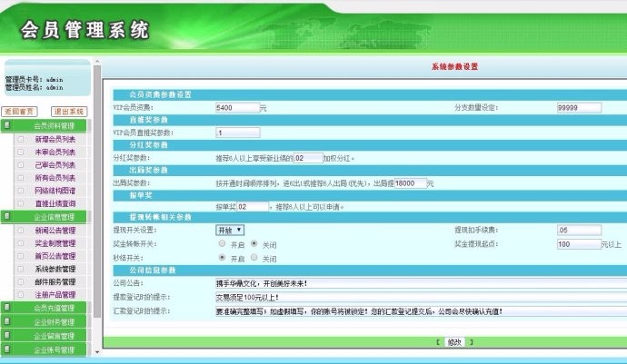Viewport: 627px width, 364px height.
Task: Click the icon beside 企业财务管理 header
Action: (6, 321)
